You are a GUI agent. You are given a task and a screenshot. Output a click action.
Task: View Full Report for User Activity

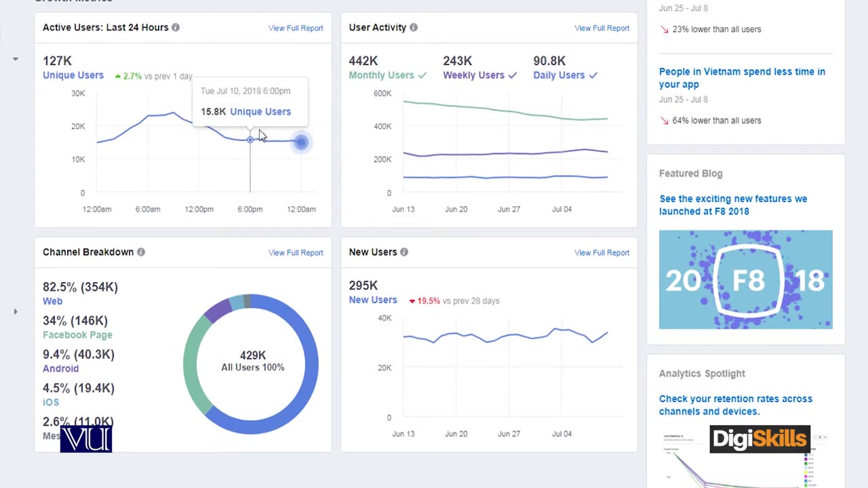[x=602, y=28]
